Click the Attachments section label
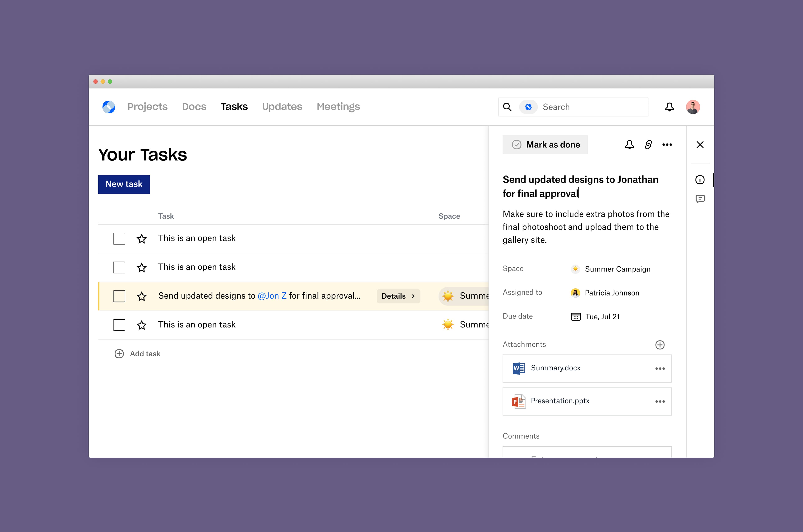 [x=524, y=344]
